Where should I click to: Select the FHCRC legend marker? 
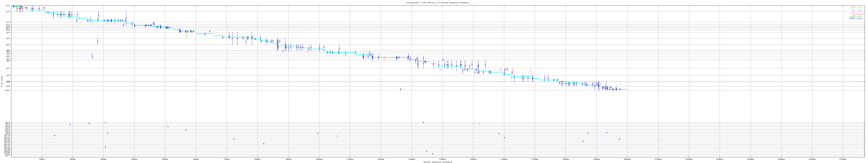point(860,19)
